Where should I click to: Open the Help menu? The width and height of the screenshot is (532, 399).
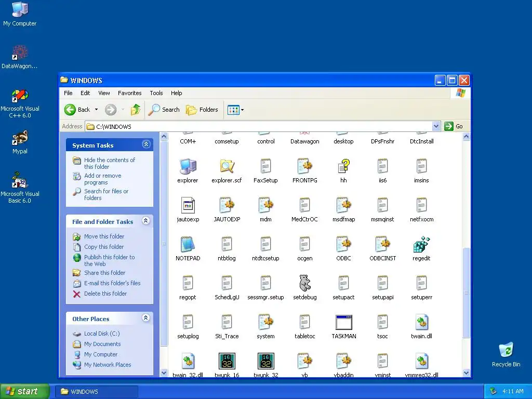tap(177, 93)
